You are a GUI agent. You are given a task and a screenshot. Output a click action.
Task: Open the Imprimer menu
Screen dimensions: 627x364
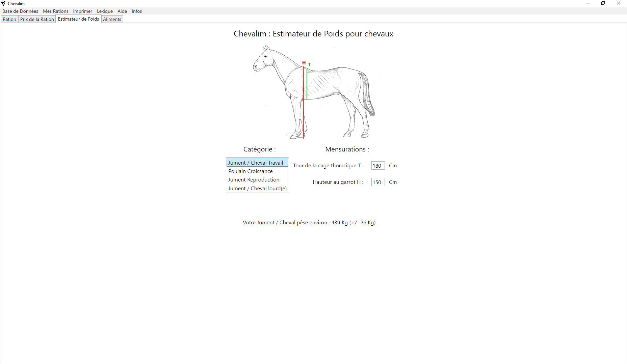coord(83,11)
